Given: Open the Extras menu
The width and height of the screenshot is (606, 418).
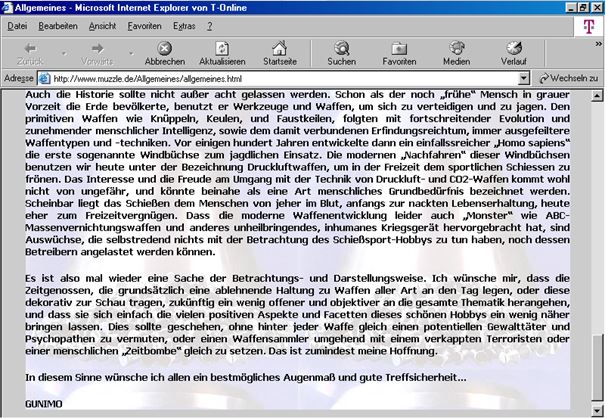Looking at the screenshot, I should 184,25.
